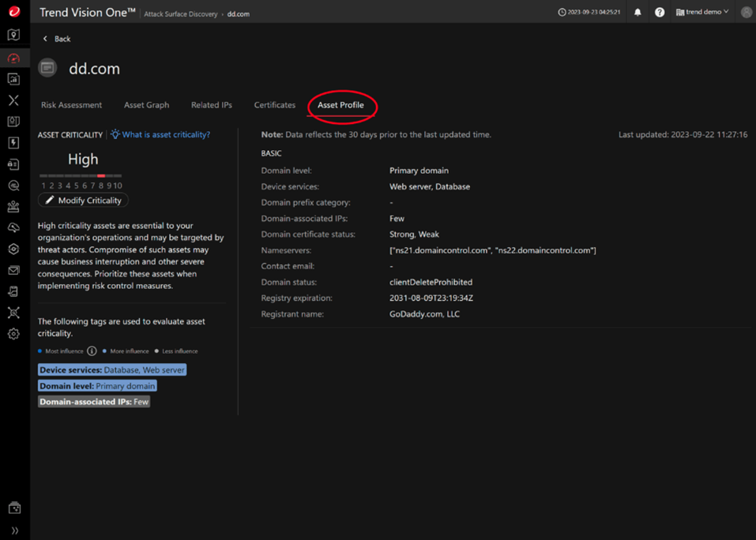
Task: Open the document-with-badge sidebar icon
Action: coord(14,122)
